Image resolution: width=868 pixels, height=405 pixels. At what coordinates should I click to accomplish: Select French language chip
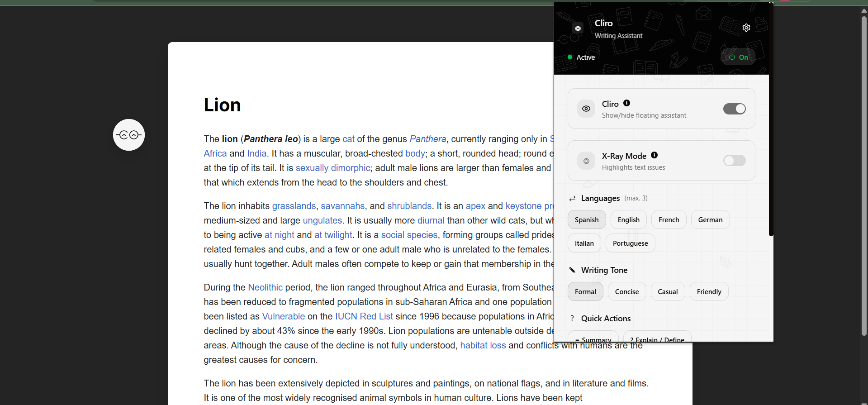click(x=669, y=219)
